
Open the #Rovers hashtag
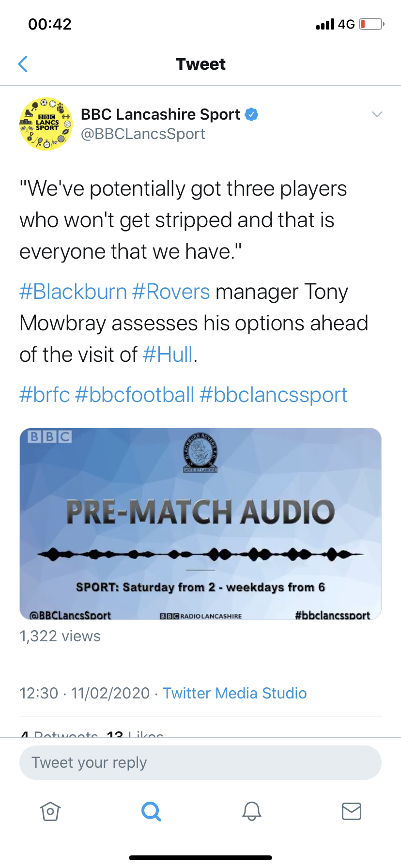pyautogui.click(x=171, y=292)
